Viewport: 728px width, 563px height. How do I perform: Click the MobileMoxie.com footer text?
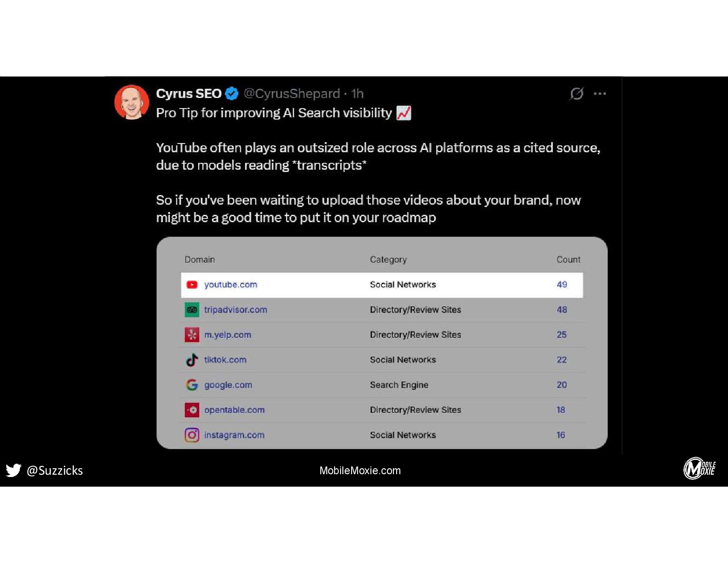pyautogui.click(x=360, y=471)
